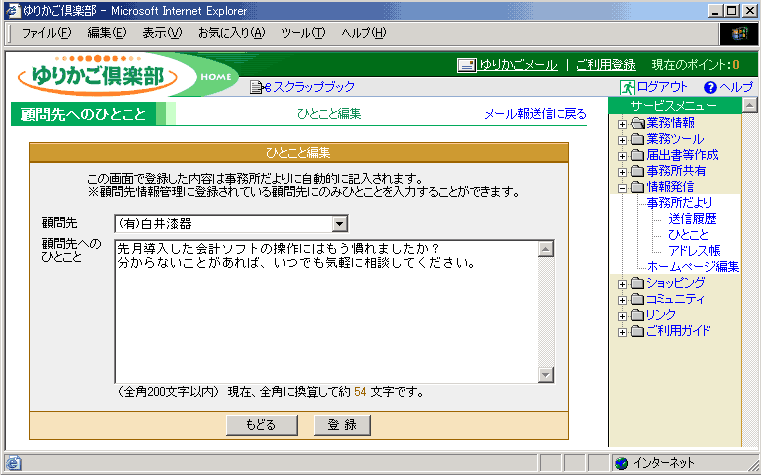This screenshot has width=761, height=475.
Task: Click the 登録 button
Action: [x=342, y=425]
